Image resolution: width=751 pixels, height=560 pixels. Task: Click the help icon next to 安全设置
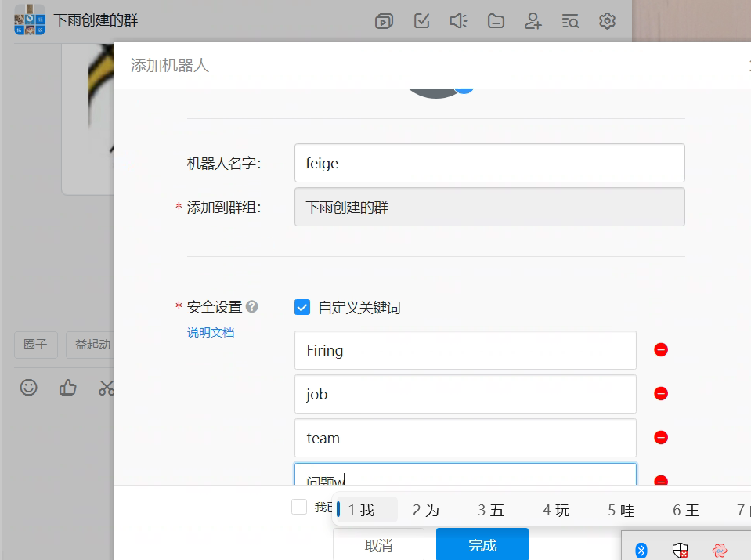[252, 306]
